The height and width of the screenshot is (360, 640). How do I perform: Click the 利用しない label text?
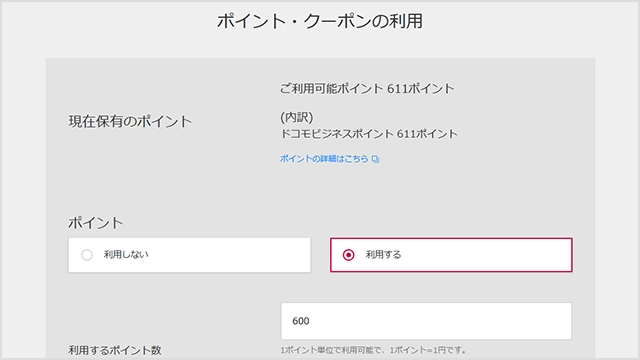[x=126, y=255]
